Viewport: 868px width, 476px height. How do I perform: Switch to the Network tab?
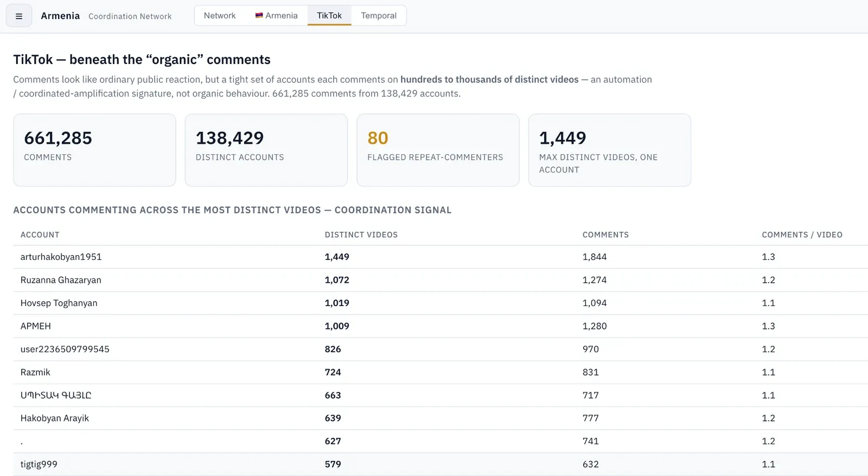tap(220, 16)
